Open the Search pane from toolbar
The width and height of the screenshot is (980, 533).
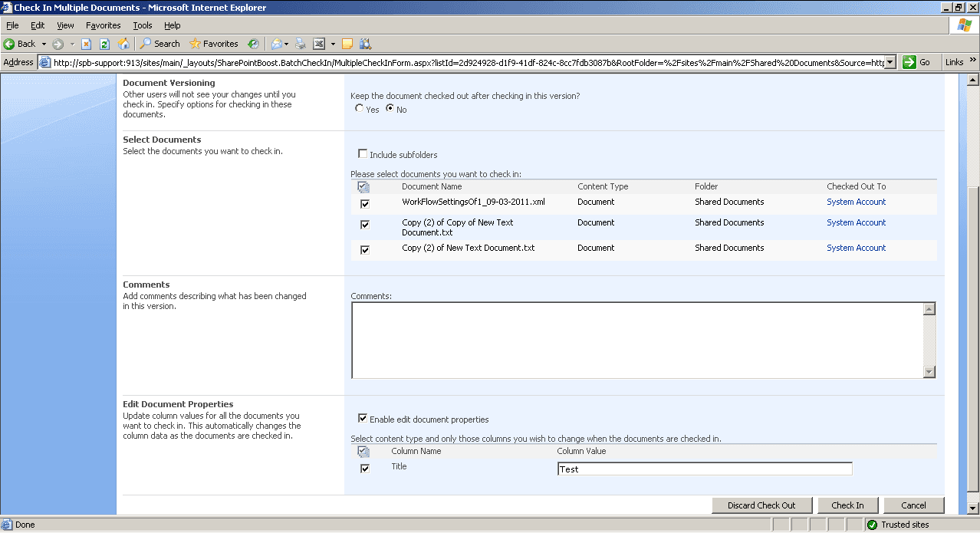click(159, 44)
